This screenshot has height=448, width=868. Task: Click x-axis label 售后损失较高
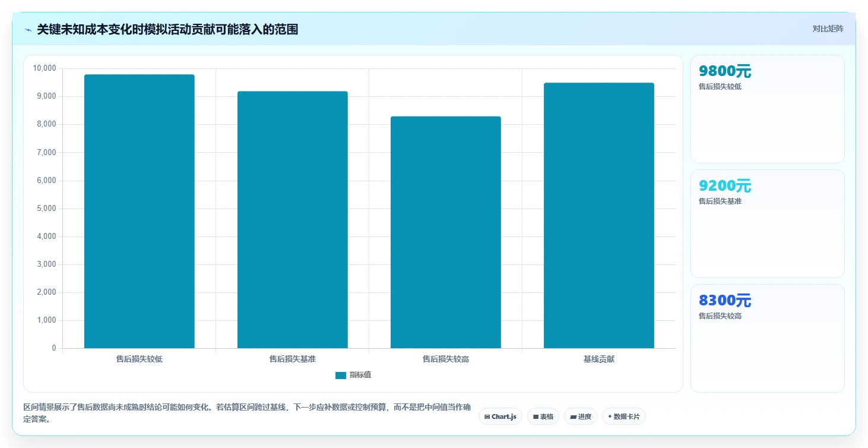coord(446,359)
